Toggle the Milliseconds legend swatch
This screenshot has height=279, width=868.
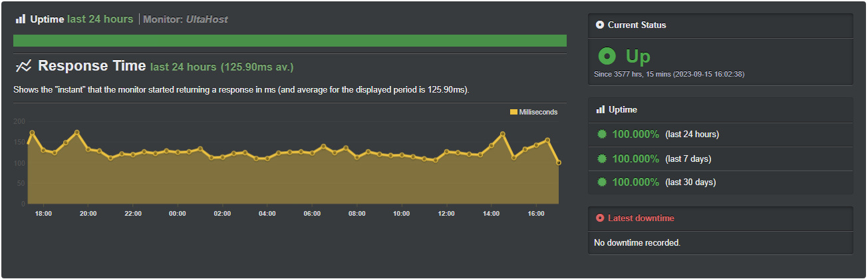tap(513, 112)
